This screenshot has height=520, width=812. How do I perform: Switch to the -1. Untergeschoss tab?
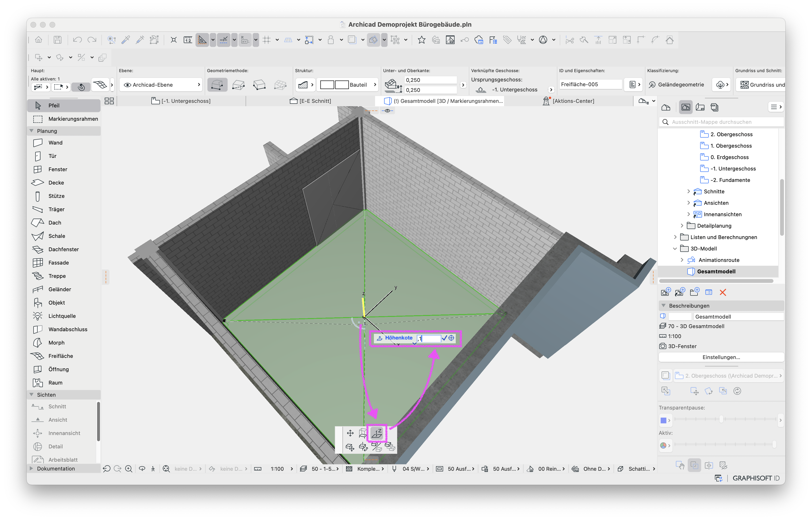tap(181, 101)
